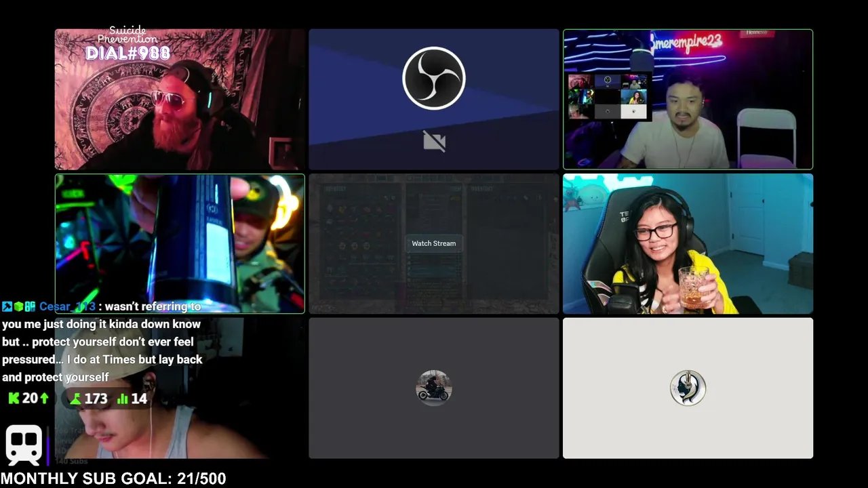The width and height of the screenshot is (868, 488).
Task: Click the 14 counter with bar-chart icon
Action: click(x=132, y=399)
